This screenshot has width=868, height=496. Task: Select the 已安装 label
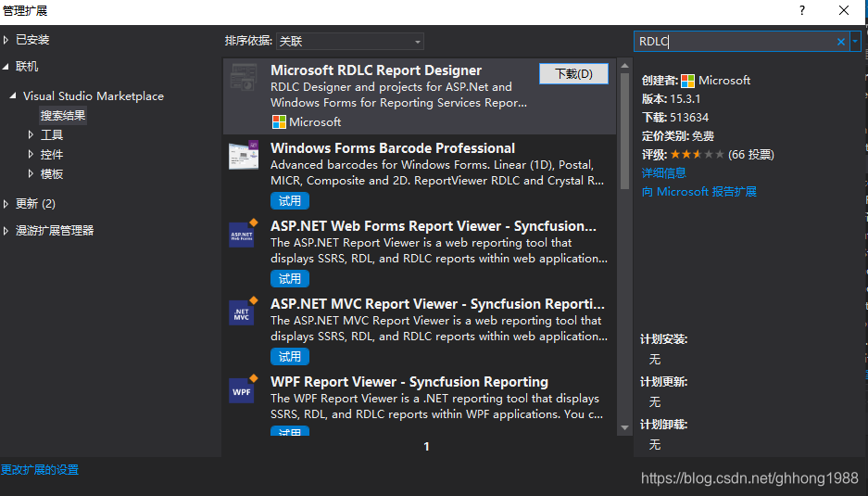coord(32,40)
